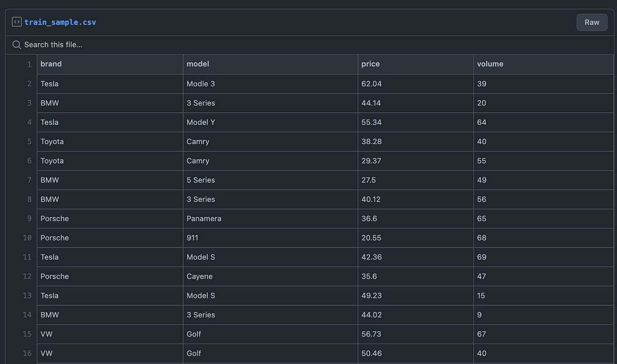Select the brand column header
This screenshot has width=617, height=364.
[x=110, y=64]
